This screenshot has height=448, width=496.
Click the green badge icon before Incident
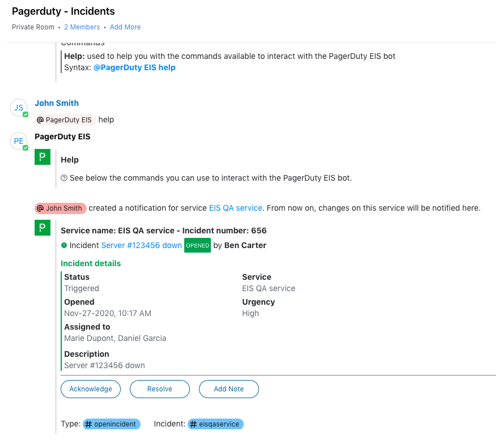[64, 245]
